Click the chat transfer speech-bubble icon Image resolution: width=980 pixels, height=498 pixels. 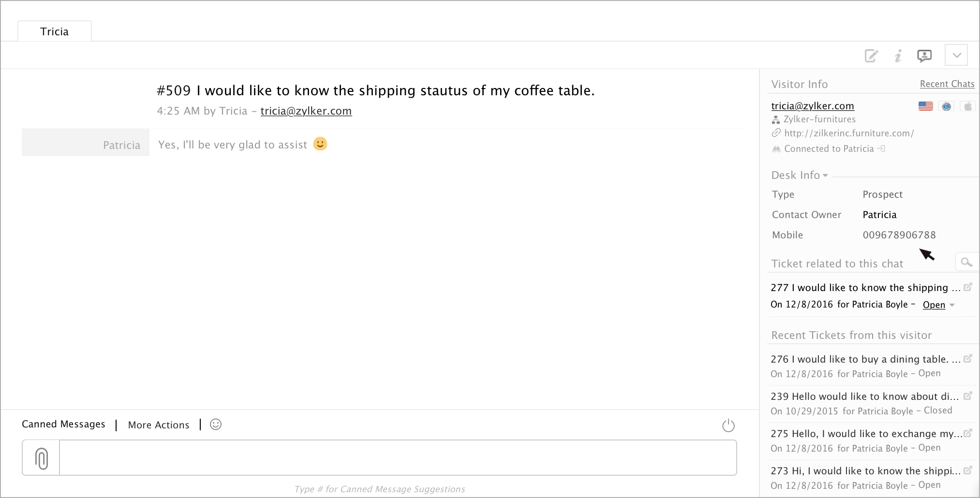click(x=924, y=56)
